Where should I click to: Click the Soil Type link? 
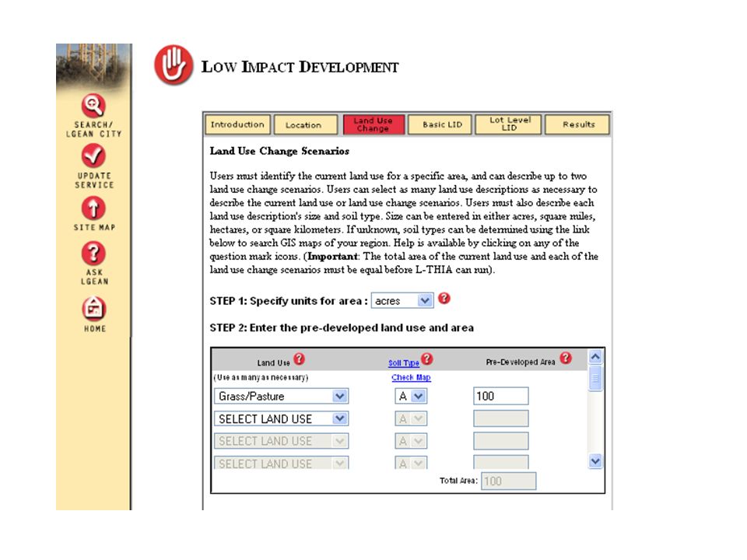pos(404,363)
